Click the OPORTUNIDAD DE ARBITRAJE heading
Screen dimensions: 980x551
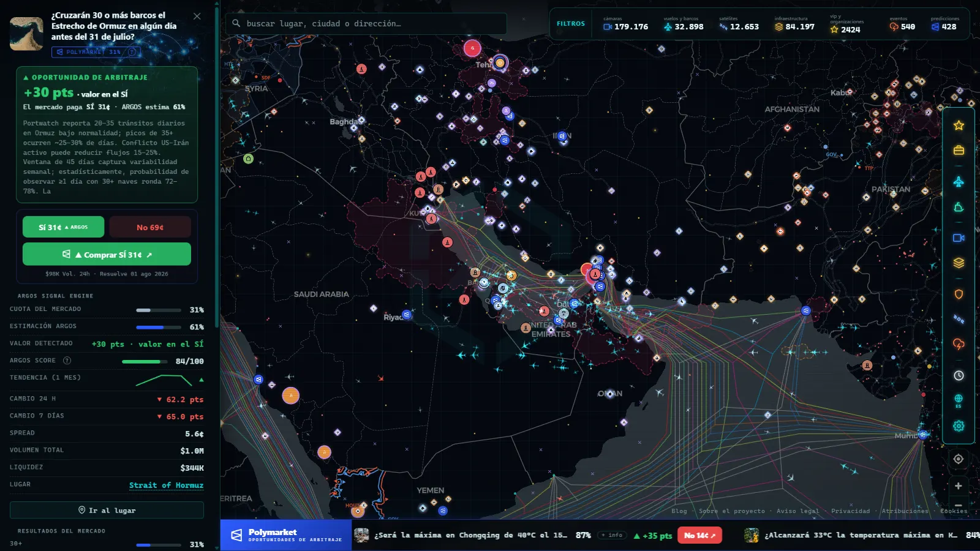click(x=85, y=78)
